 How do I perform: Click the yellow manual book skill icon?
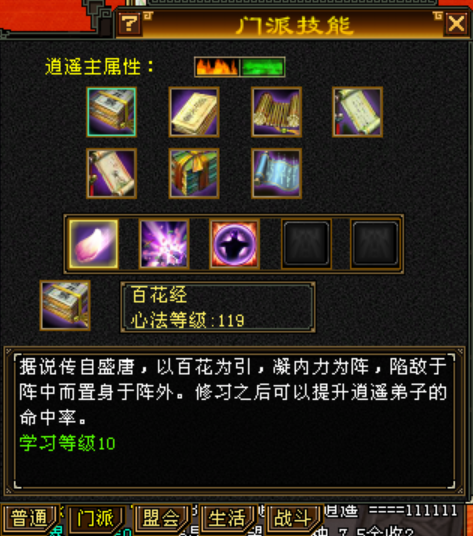tap(194, 112)
